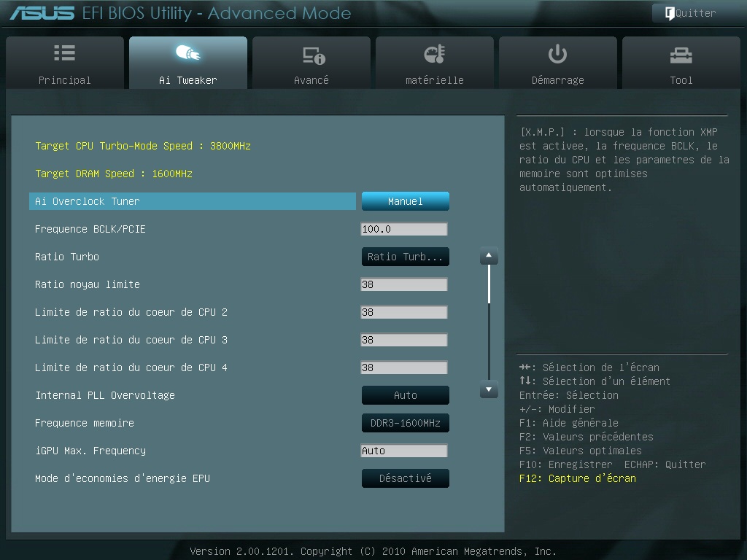This screenshot has height=560, width=747.
Task: Click the Ai Tweaker rocket icon
Action: tap(188, 54)
